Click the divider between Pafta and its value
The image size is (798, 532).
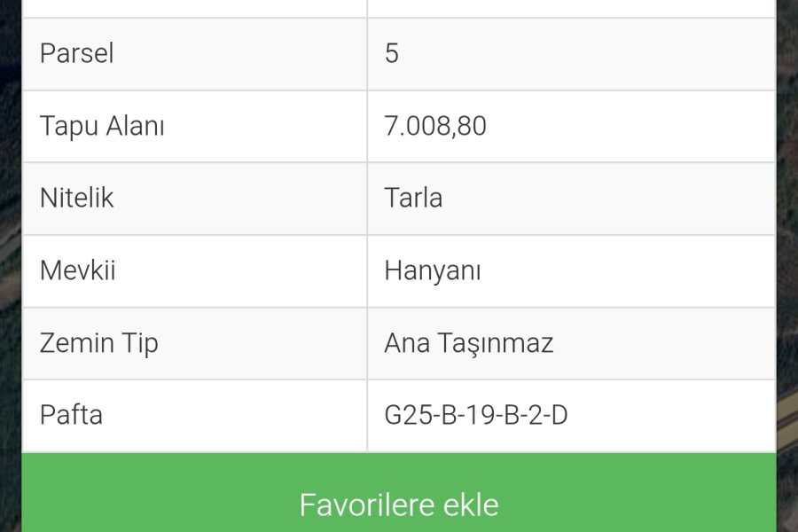(x=367, y=416)
